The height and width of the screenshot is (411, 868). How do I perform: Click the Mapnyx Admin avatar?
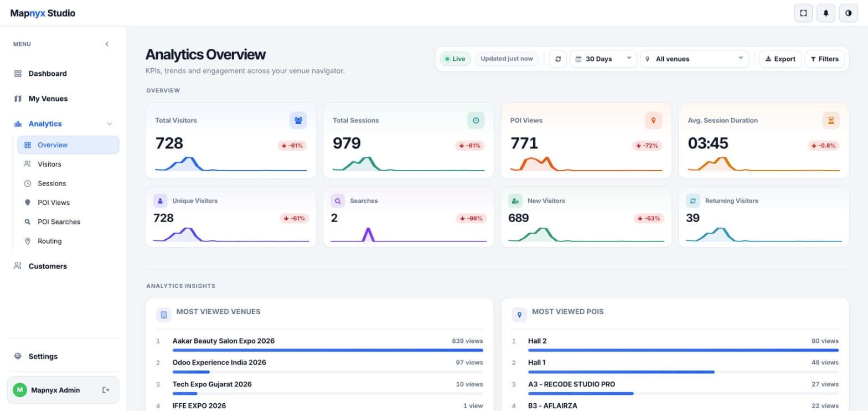point(20,390)
